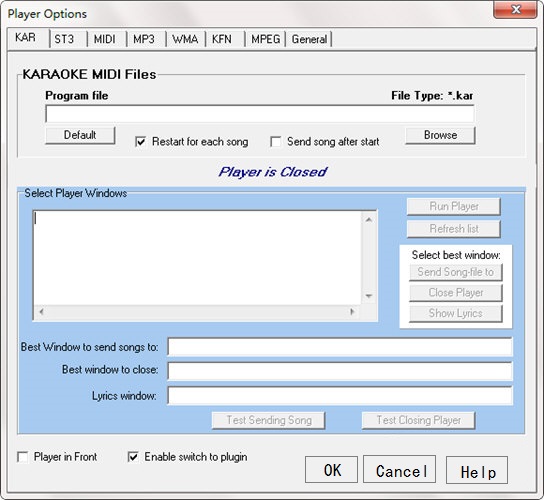Viewport: 544px width, 500px height.
Task: Click the Browse button
Action: tap(440, 135)
